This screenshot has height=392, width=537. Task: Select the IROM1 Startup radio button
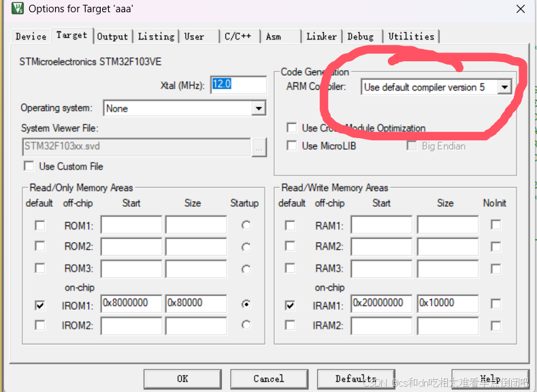[x=246, y=304]
